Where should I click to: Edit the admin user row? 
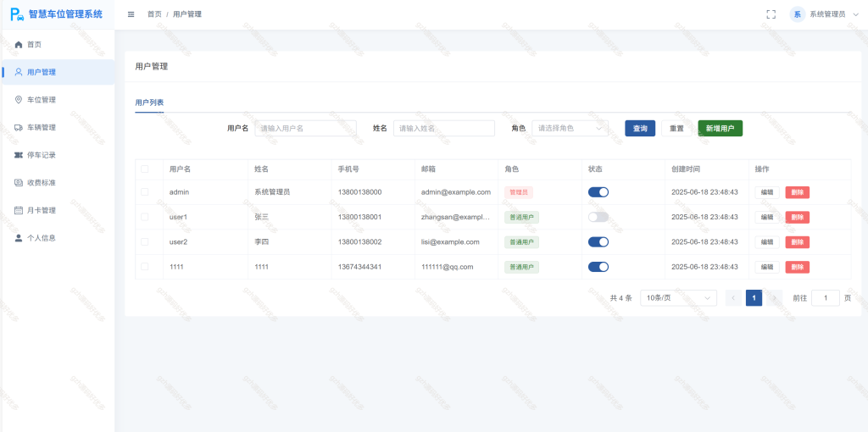pos(767,192)
